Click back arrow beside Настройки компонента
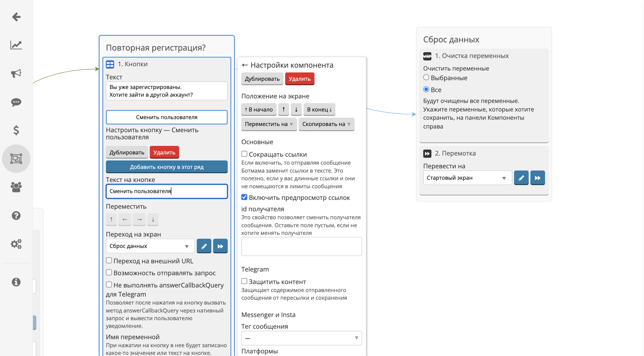Viewport: 644px width, 356px height. pos(245,65)
